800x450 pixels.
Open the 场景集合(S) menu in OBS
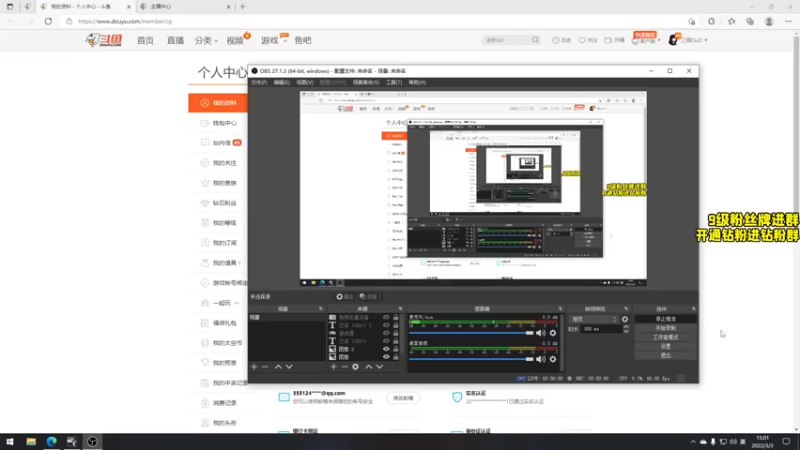366,82
